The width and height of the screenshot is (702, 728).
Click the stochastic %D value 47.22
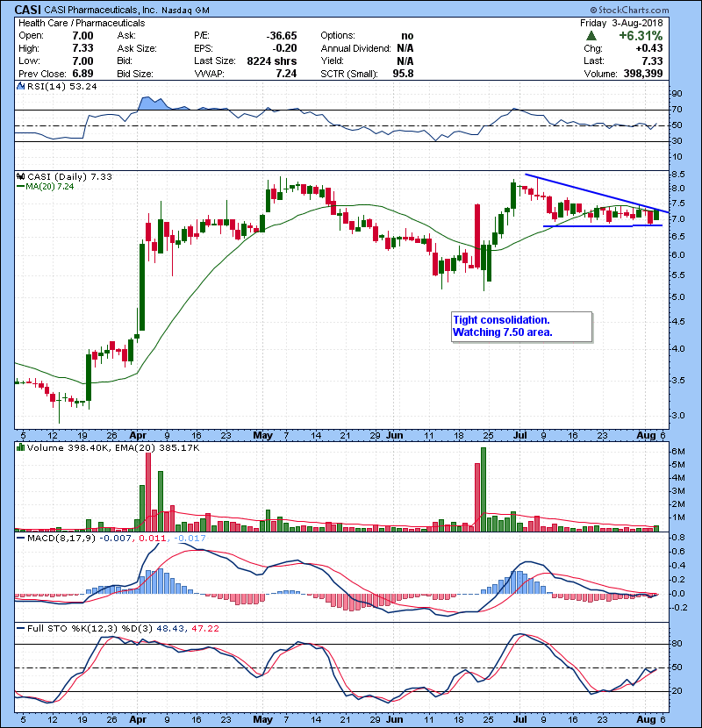point(204,629)
